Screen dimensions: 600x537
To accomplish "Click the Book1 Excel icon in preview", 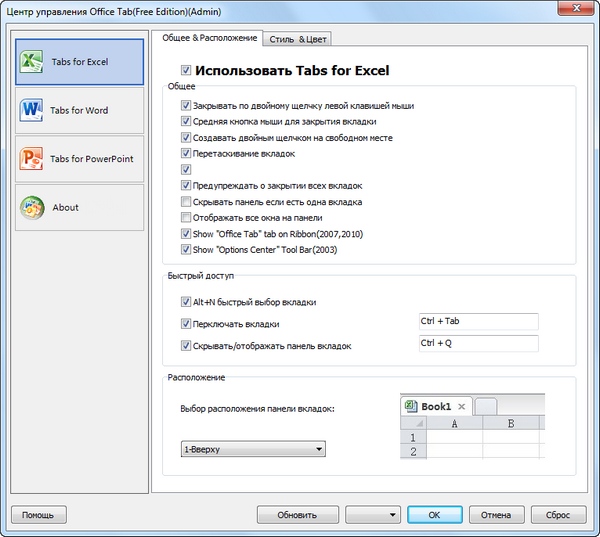I will coord(410,407).
